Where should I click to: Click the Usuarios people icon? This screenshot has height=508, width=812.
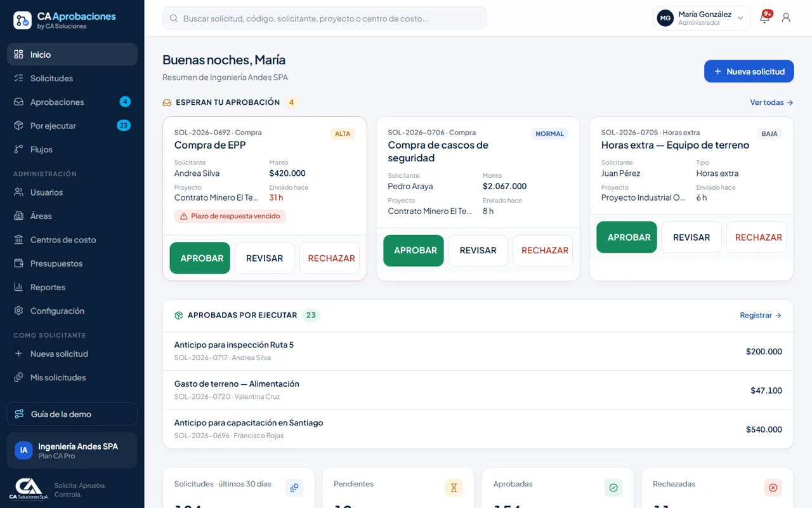click(x=18, y=192)
